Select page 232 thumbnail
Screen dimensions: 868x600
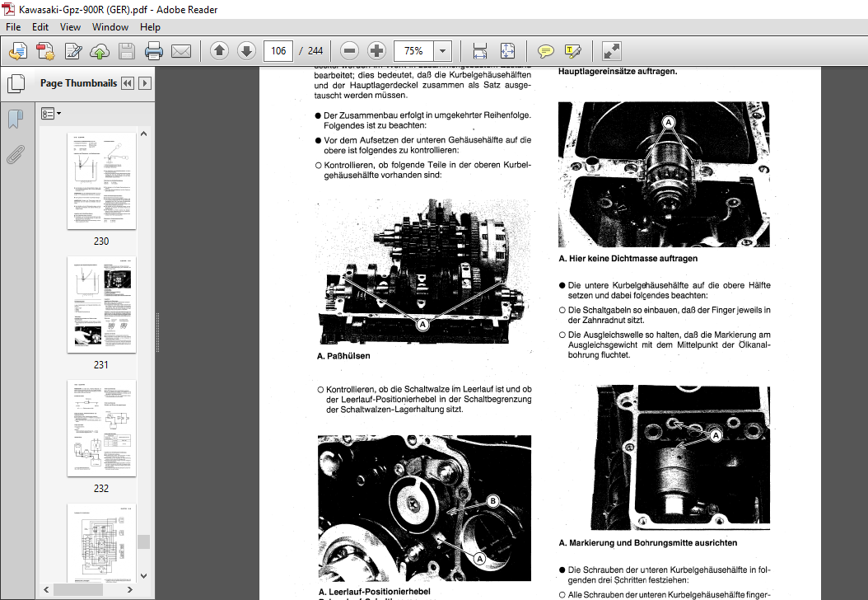point(101,428)
